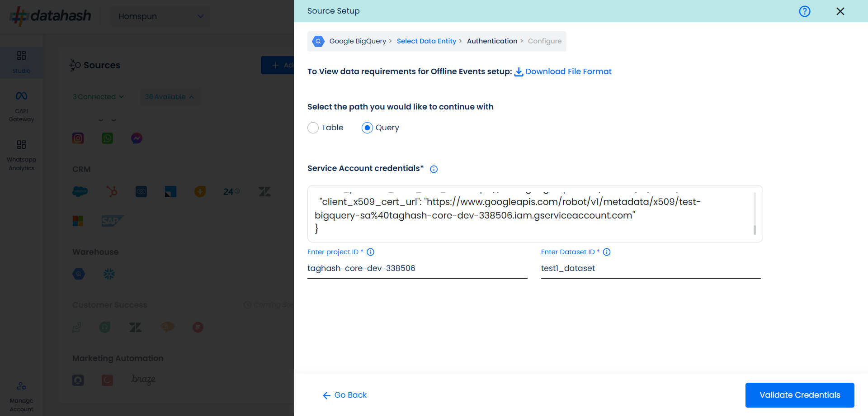Select the Table radio option

[x=313, y=128]
